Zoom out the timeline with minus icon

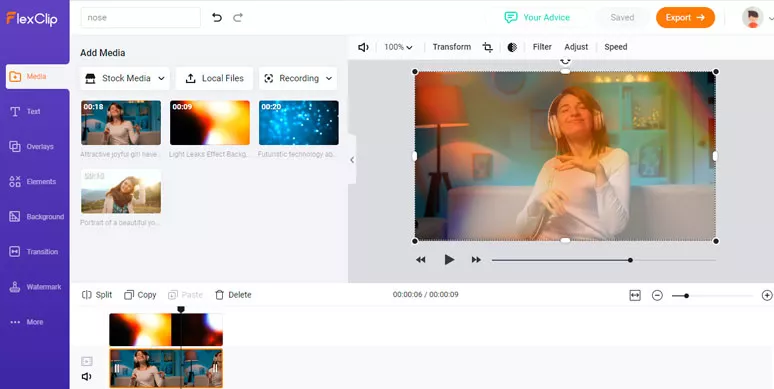pyautogui.click(x=657, y=295)
